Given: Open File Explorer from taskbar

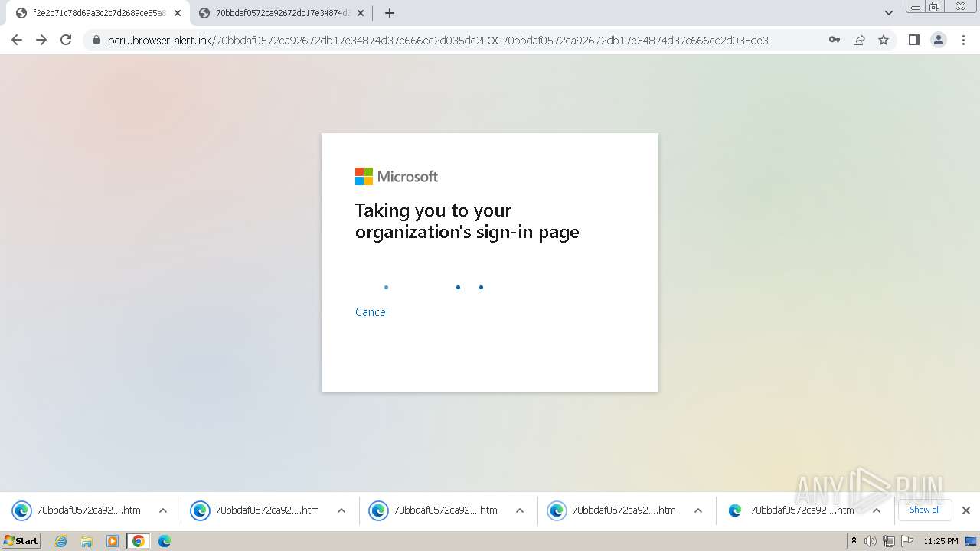Looking at the screenshot, I should (x=87, y=541).
